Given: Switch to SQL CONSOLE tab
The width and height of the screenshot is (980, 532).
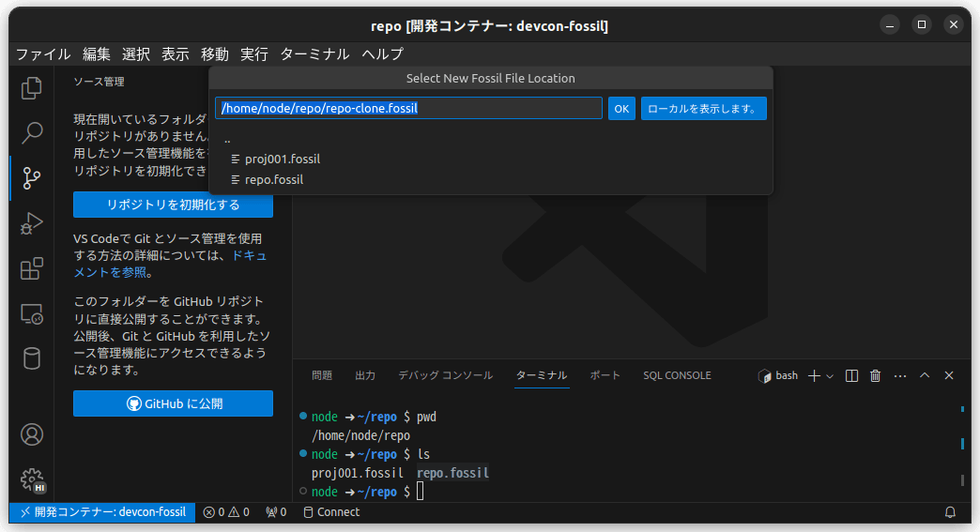Looking at the screenshot, I should 677,375.
